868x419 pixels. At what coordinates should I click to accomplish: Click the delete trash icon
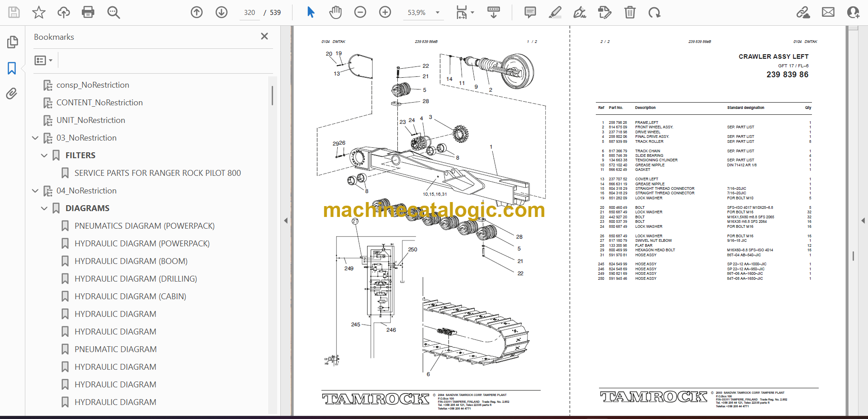[630, 12]
